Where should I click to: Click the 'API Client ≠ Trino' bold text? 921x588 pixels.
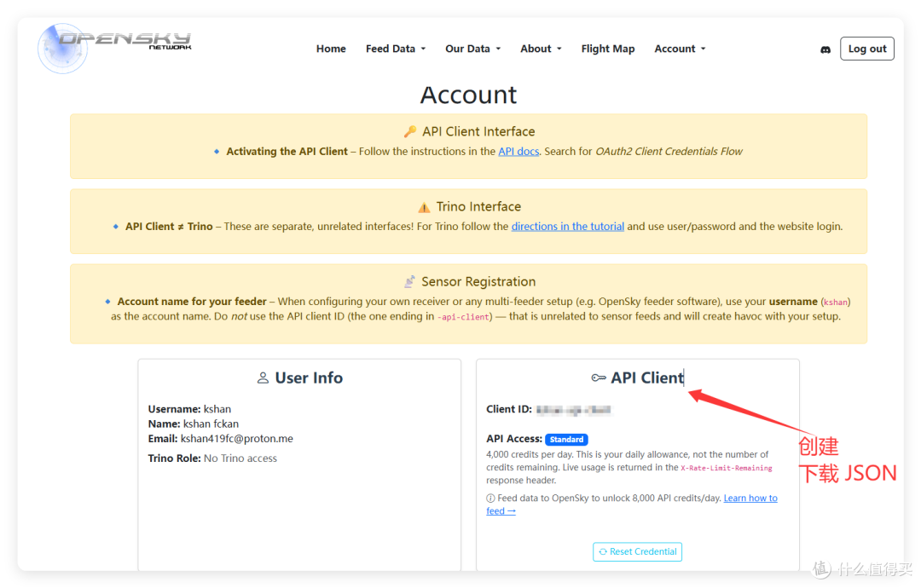(169, 227)
